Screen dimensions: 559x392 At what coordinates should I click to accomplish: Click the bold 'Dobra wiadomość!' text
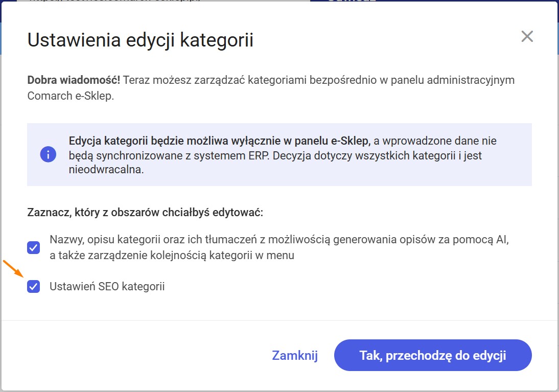coord(74,80)
